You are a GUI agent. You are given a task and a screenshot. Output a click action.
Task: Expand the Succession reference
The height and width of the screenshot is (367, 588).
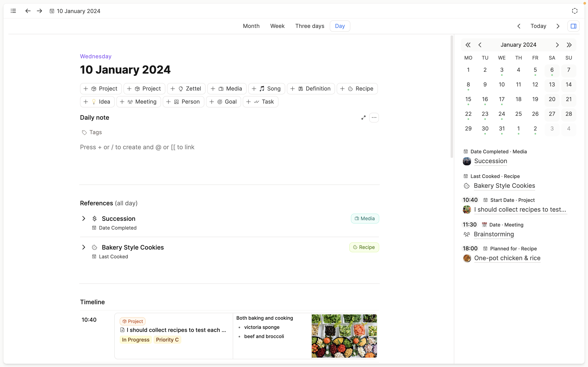[x=84, y=218]
